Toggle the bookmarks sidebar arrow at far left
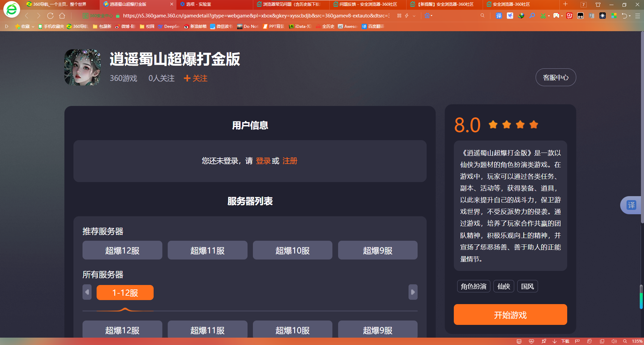Image resolution: width=644 pixels, height=345 pixels. pos(6,26)
